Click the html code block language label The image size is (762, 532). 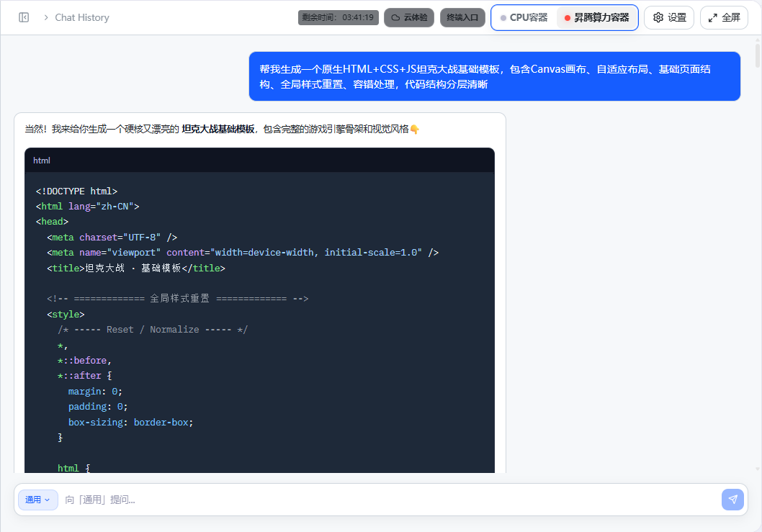click(x=42, y=161)
